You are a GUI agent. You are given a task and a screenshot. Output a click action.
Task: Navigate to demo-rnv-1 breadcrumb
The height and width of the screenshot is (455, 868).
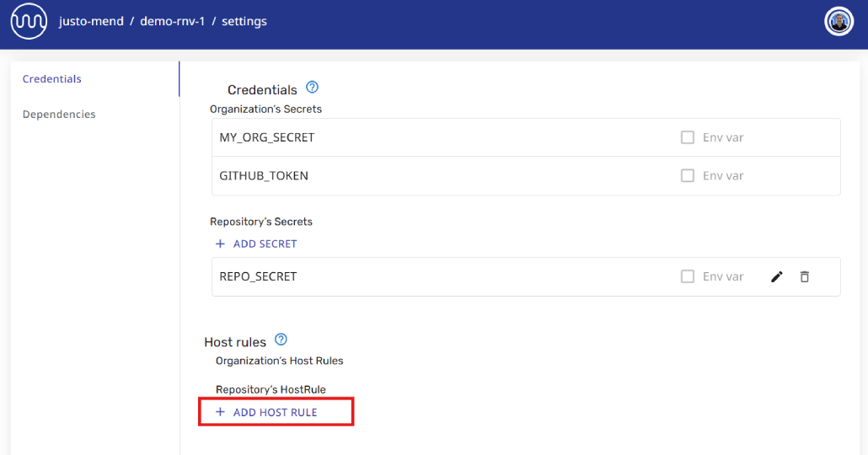pyautogui.click(x=172, y=21)
